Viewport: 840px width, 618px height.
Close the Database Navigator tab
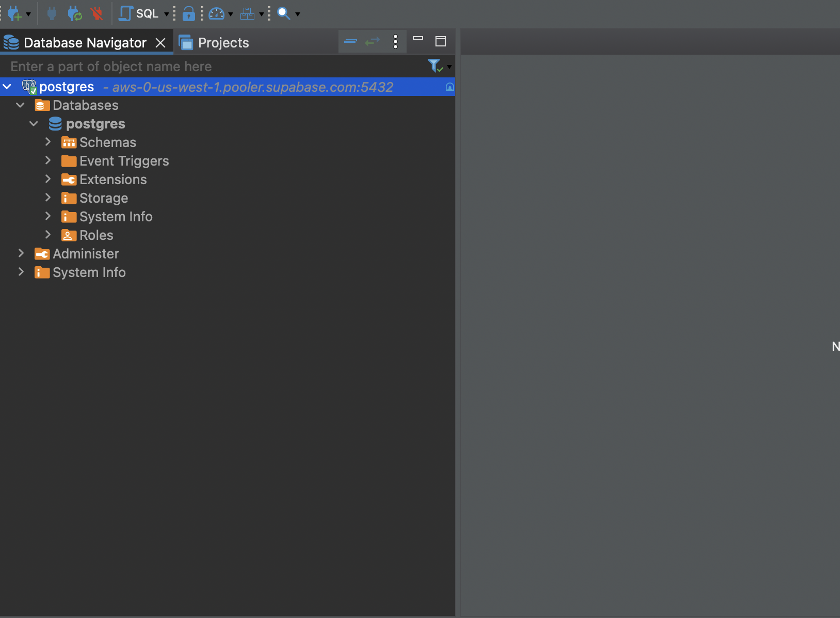click(160, 43)
